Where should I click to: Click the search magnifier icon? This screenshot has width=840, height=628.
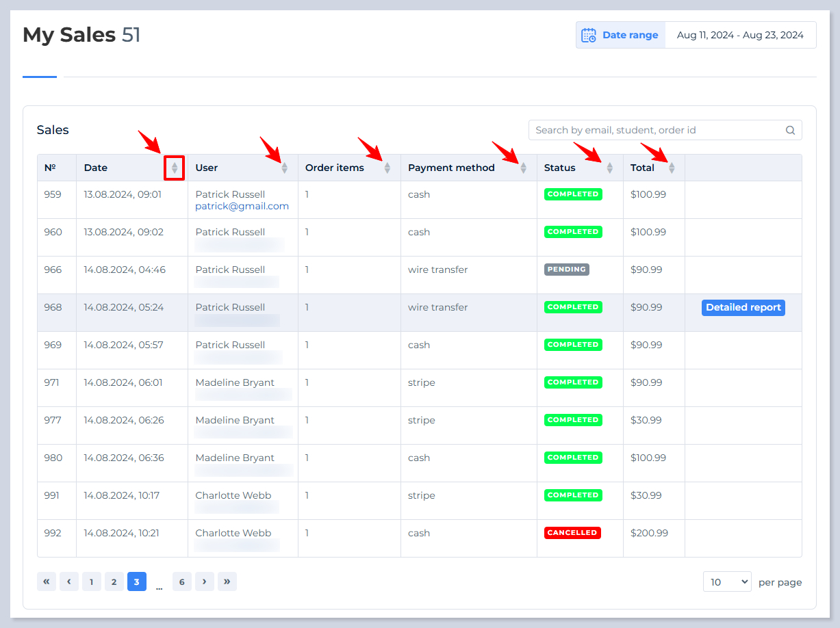[x=790, y=130]
